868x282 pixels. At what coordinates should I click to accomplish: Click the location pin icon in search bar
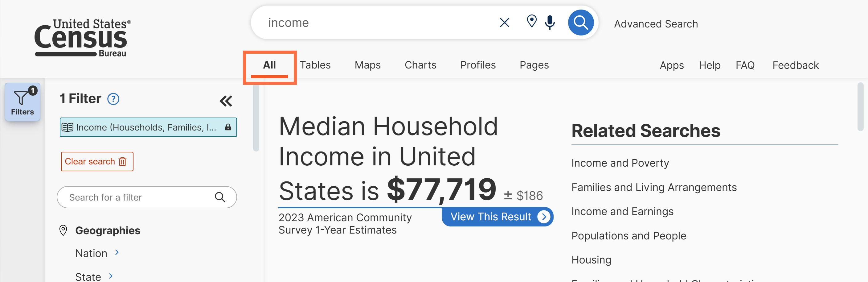[531, 21]
